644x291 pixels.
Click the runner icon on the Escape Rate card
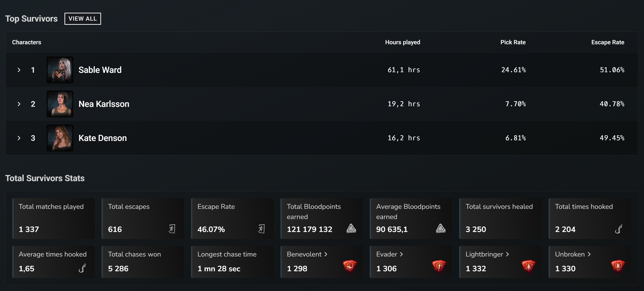point(262,229)
